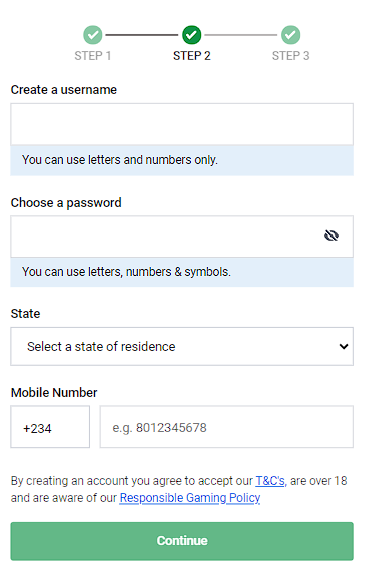
Task: Click the +234 country code box
Action: click(50, 426)
